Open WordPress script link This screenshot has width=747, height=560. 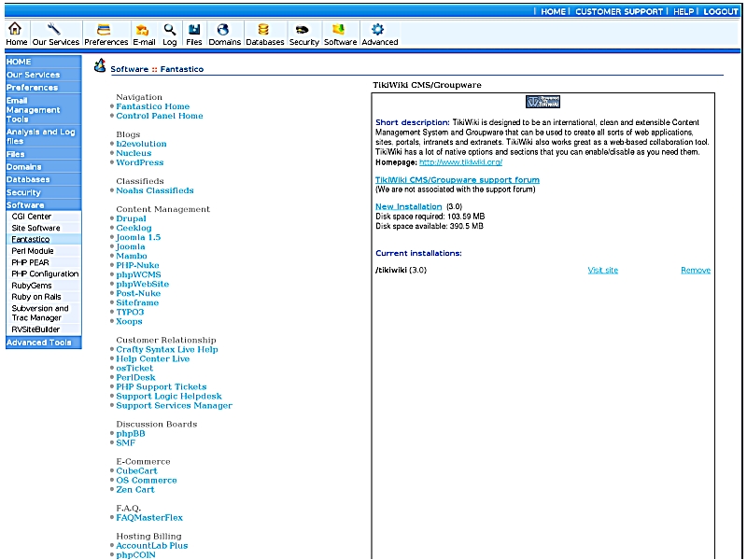139,162
